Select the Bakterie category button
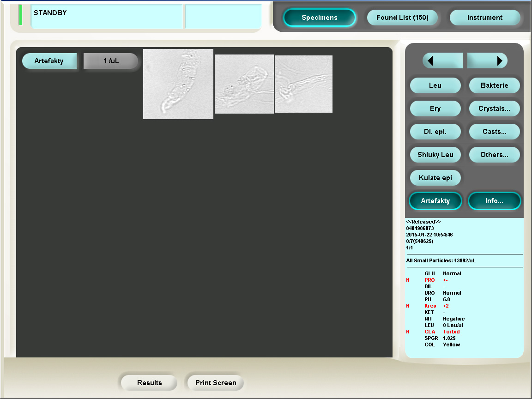 (x=494, y=85)
